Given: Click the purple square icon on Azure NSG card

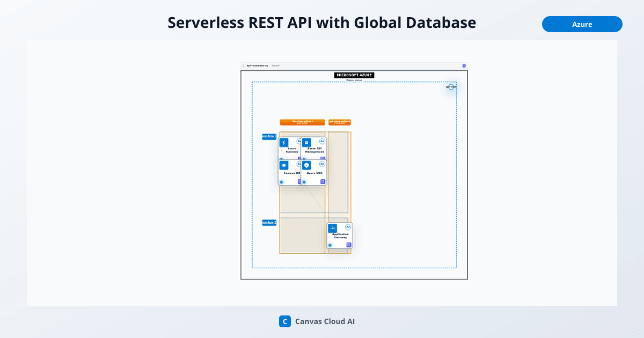Looking at the screenshot, I should tap(323, 182).
